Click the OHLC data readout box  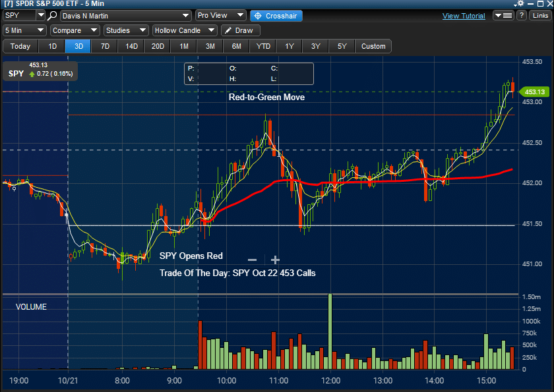coord(249,74)
